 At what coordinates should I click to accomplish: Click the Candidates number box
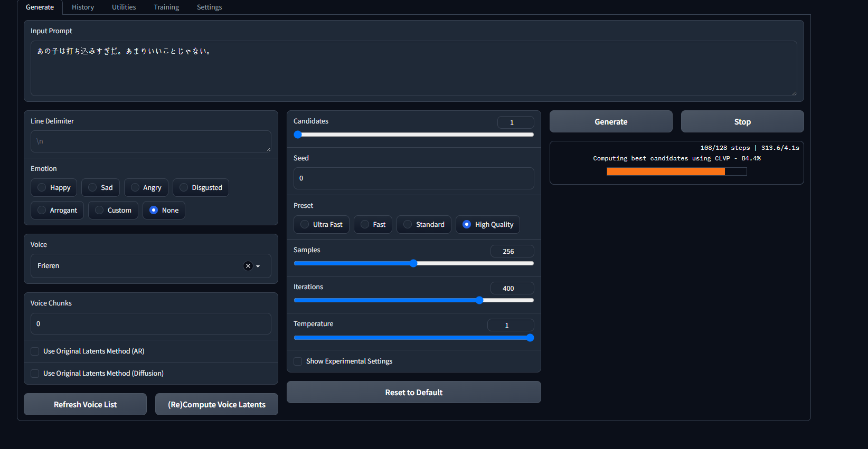point(516,122)
